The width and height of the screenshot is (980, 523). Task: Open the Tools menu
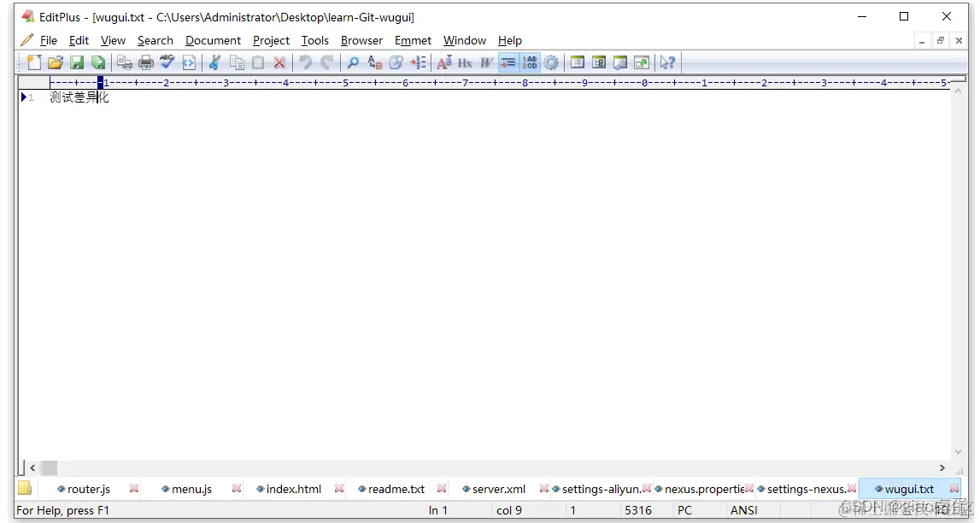(315, 41)
